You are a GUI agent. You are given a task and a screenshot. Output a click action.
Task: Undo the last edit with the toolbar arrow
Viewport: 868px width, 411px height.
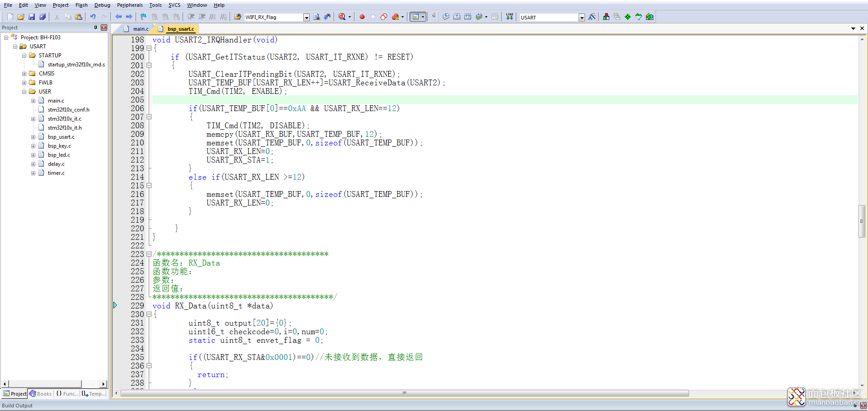pyautogui.click(x=93, y=17)
